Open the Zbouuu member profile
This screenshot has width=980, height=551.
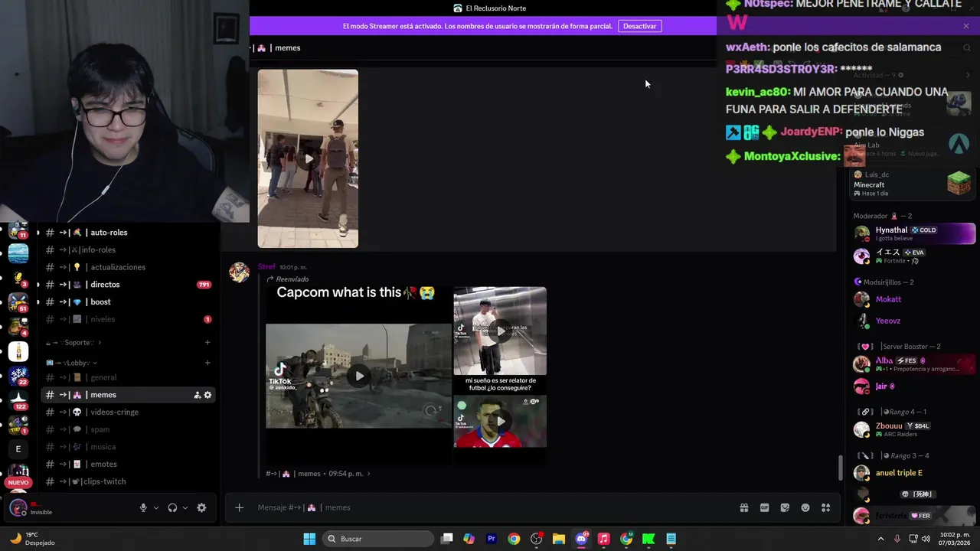[914, 429]
